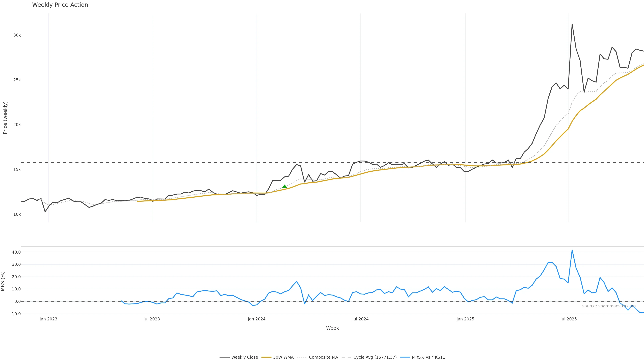Screen dimensions: 644x362
Task: Click the Jul 2025 x-axis label
Action: tap(569, 319)
